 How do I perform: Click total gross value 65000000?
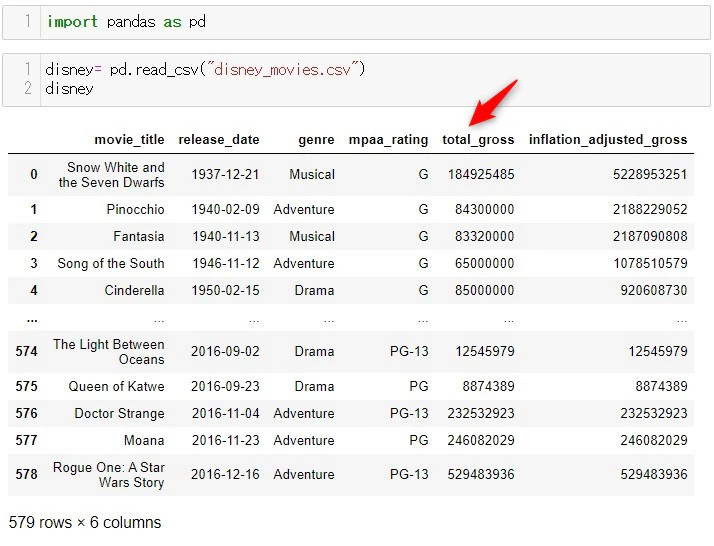[484, 263]
